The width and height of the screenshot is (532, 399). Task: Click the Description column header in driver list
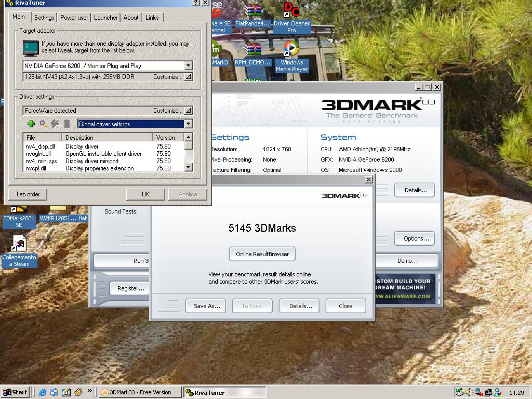[107, 137]
